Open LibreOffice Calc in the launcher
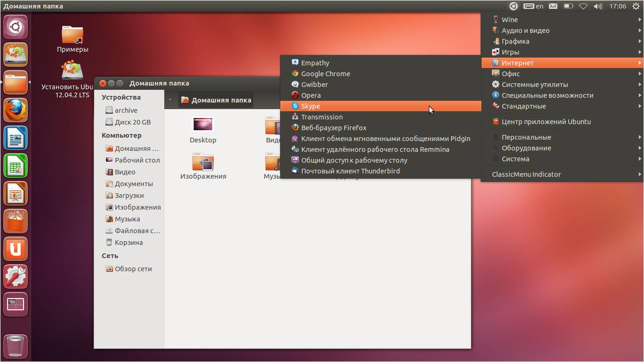644x362 pixels. tap(16, 166)
